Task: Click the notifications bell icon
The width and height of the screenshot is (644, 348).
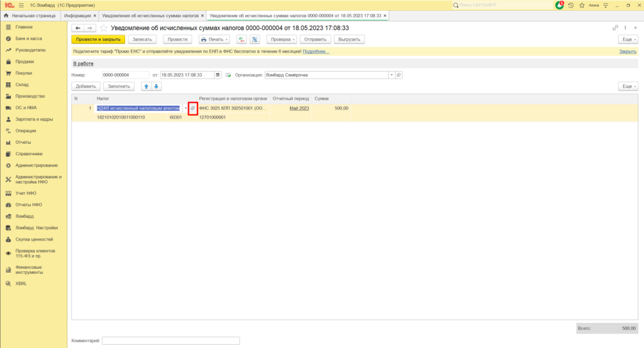Action: coord(559,5)
